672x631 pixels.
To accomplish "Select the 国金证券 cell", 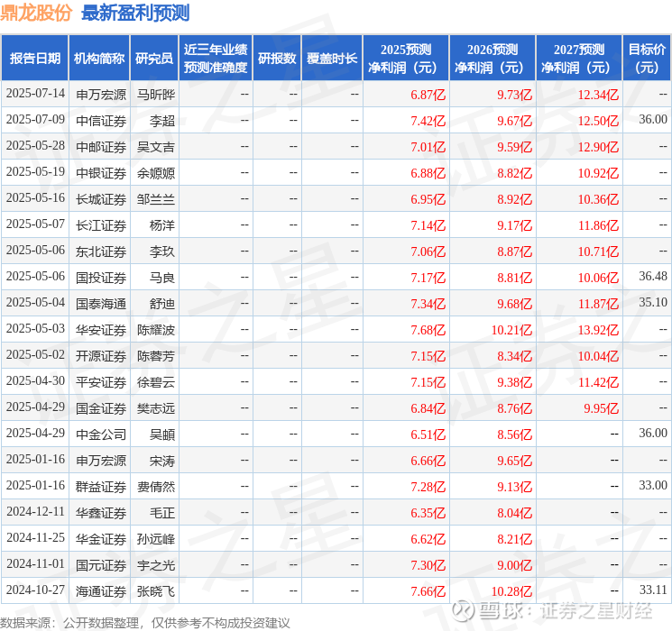I will [x=101, y=408].
